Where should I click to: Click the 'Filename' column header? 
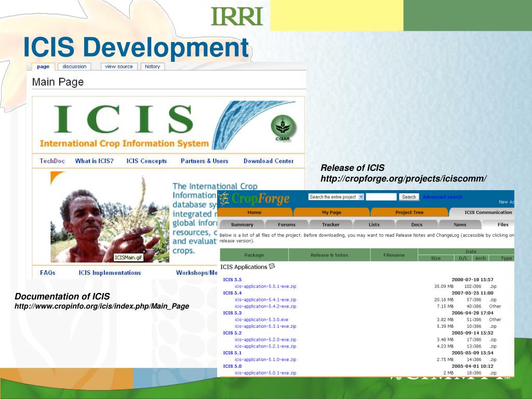coord(394,255)
